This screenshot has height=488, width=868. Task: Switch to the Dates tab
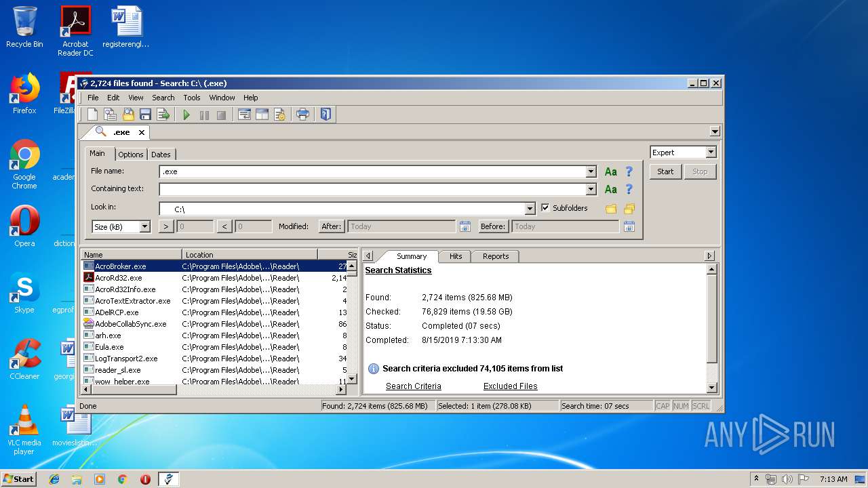point(161,155)
